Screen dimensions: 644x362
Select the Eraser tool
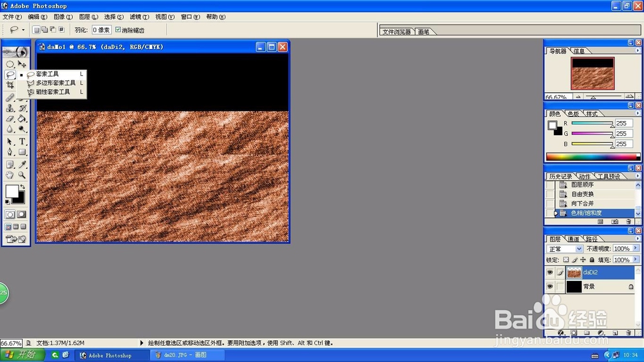pyautogui.click(x=10, y=119)
